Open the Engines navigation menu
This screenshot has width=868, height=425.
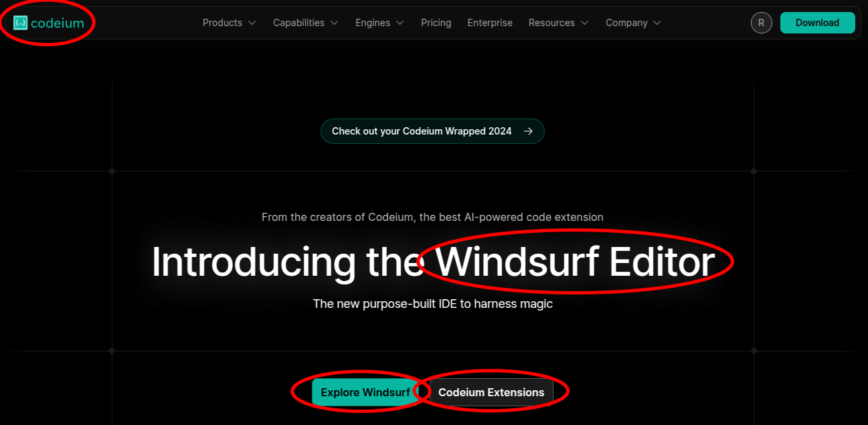[x=373, y=23]
